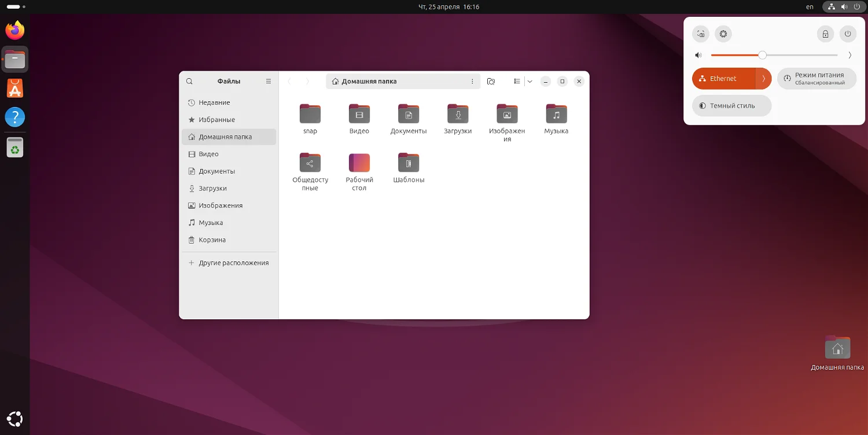
Task: Open Корзина from the sidebar
Action: pyautogui.click(x=229, y=240)
